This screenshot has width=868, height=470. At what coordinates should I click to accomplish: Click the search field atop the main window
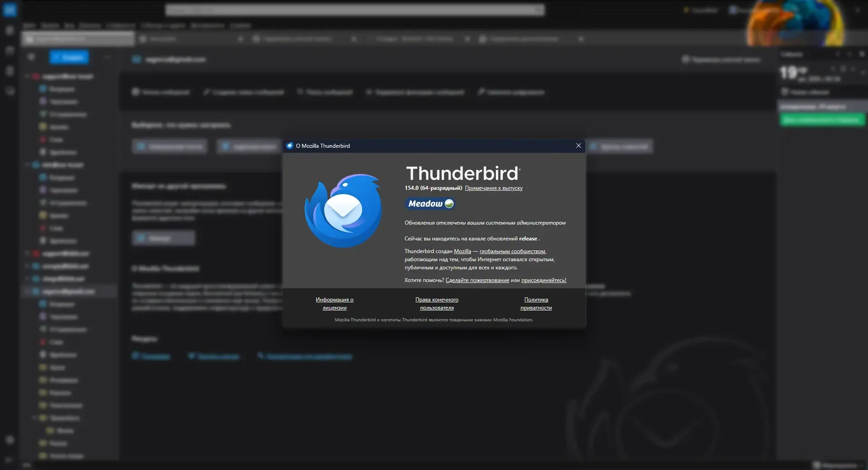pos(355,10)
